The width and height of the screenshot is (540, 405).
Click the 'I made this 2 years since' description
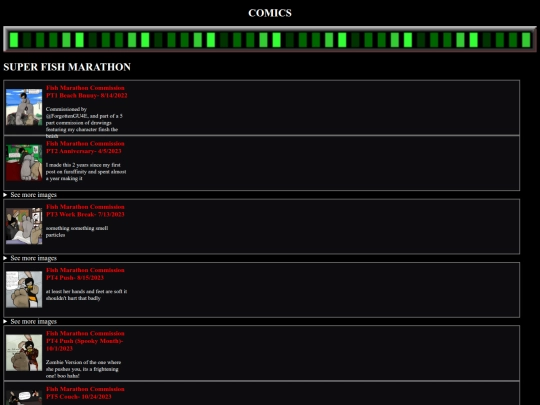[x=86, y=172]
